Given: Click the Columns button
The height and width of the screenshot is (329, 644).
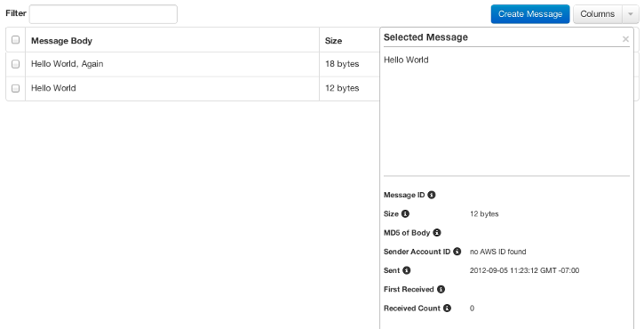Looking at the screenshot, I should (598, 14).
